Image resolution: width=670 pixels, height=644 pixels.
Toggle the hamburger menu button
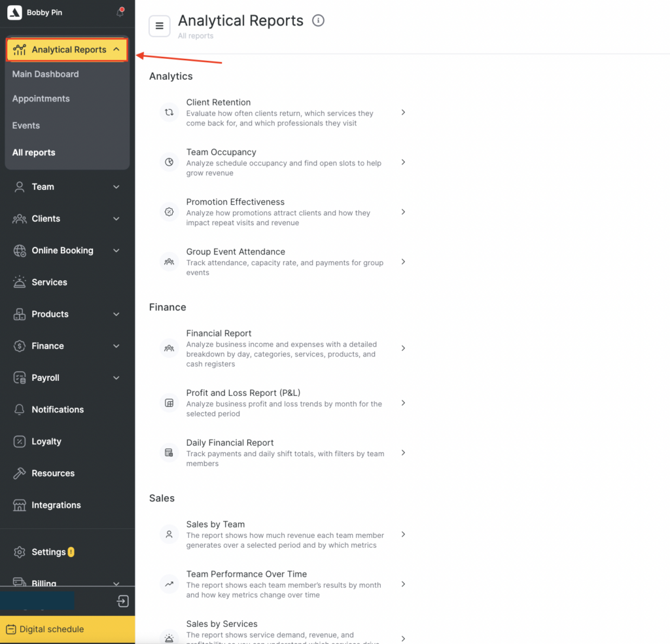pos(159,26)
